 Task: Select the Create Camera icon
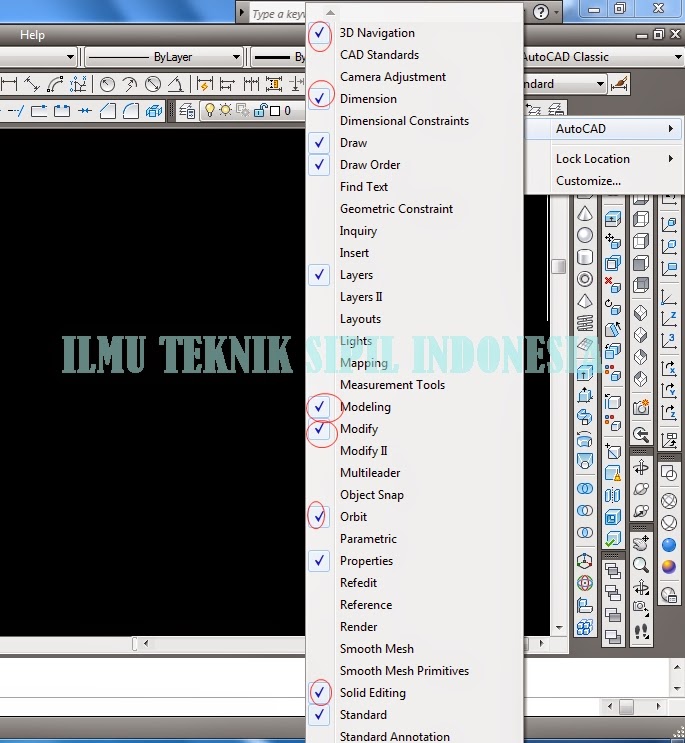coord(641,407)
